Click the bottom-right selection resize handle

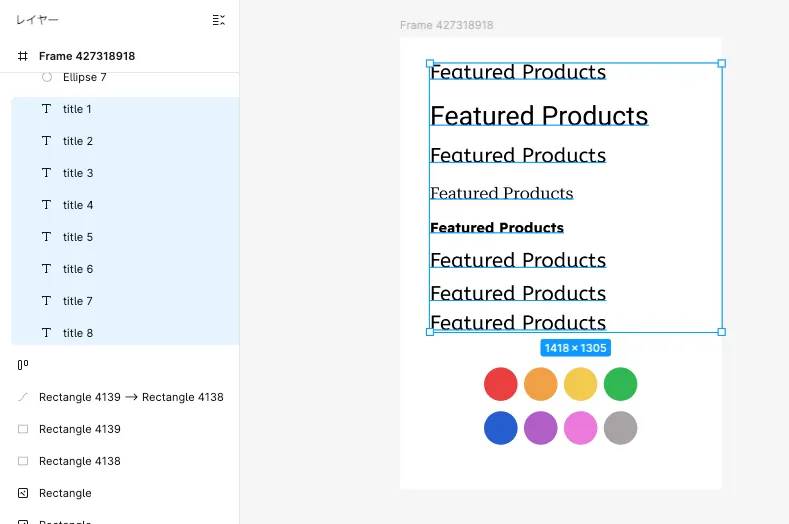(721, 331)
